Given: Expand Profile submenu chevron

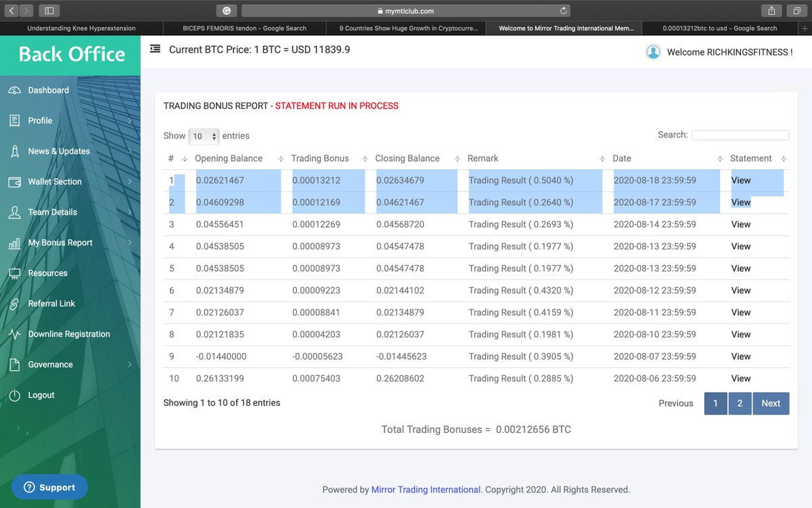Looking at the screenshot, I should 129,121.
